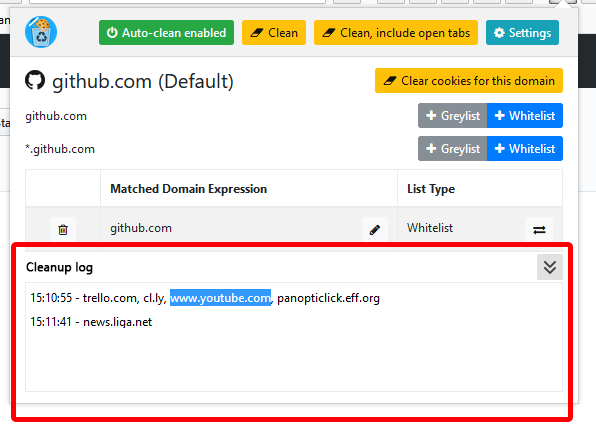
Task: Toggle the Auto-clean enabled button
Action: (x=166, y=33)
